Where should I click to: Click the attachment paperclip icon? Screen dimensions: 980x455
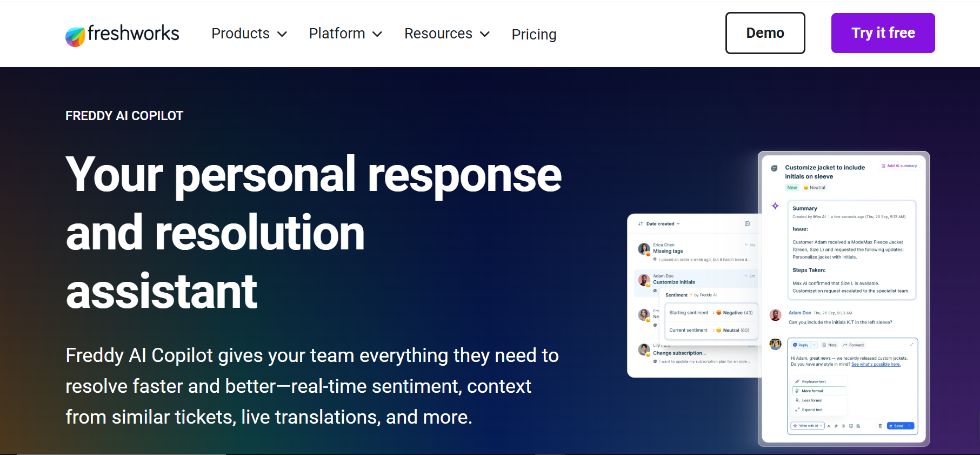836,426
